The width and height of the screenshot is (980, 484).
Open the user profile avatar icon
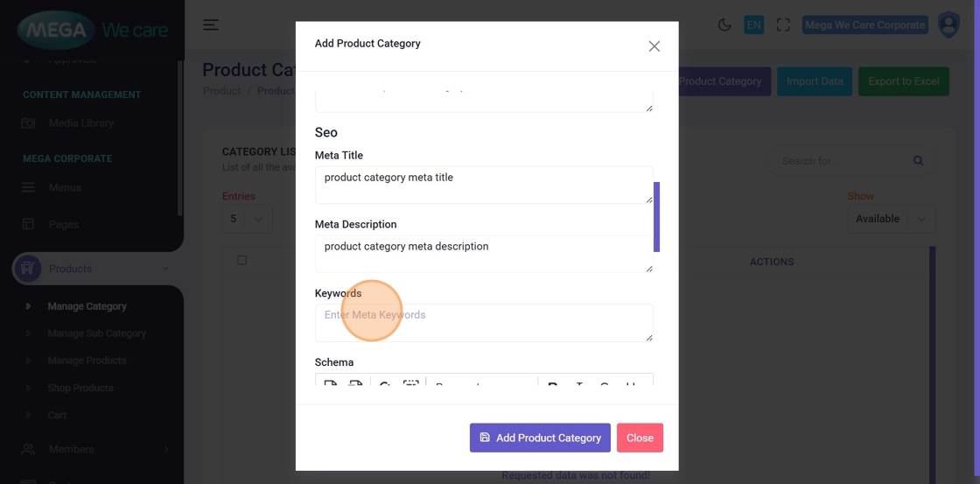tap(948, 25)
